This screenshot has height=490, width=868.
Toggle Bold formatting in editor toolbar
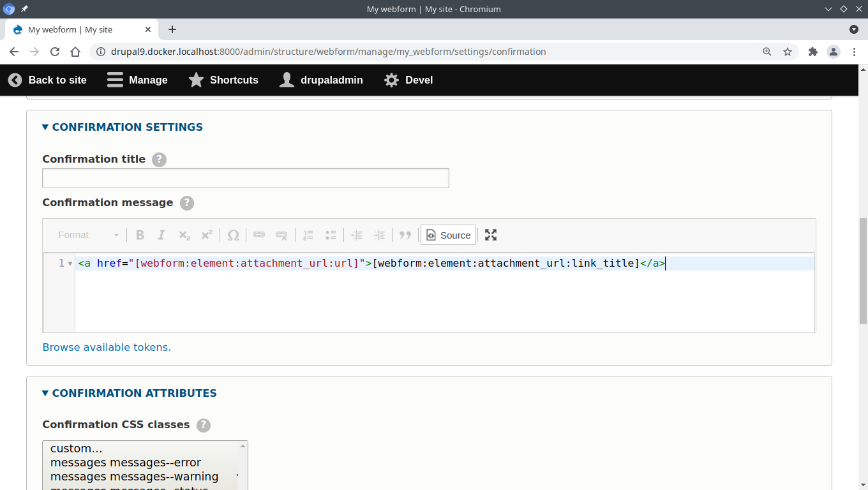pos(140,235)
